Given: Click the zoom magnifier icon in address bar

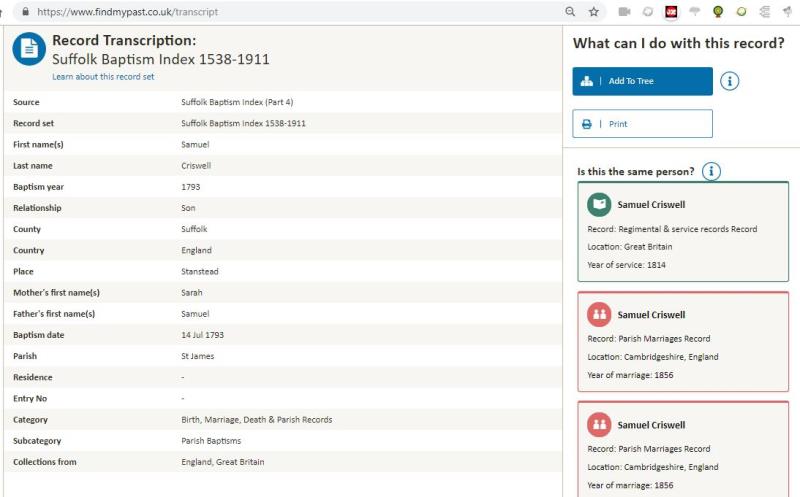Looking at the screenshot, I should pos(570,11).
